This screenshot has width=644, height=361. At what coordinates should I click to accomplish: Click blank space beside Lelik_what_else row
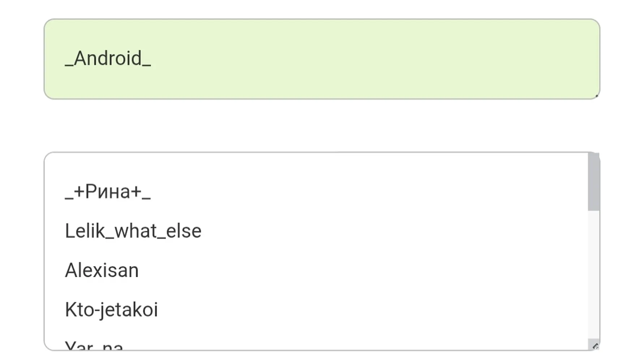[394, 231]
